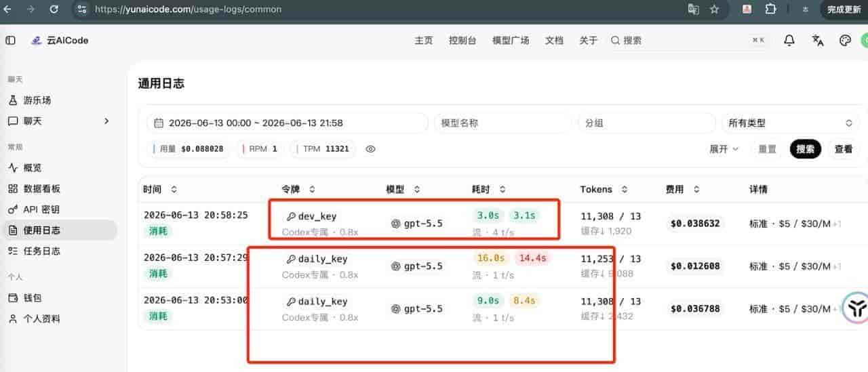
Task: Sort by the 费用 column header
Action: coord(683,190)
